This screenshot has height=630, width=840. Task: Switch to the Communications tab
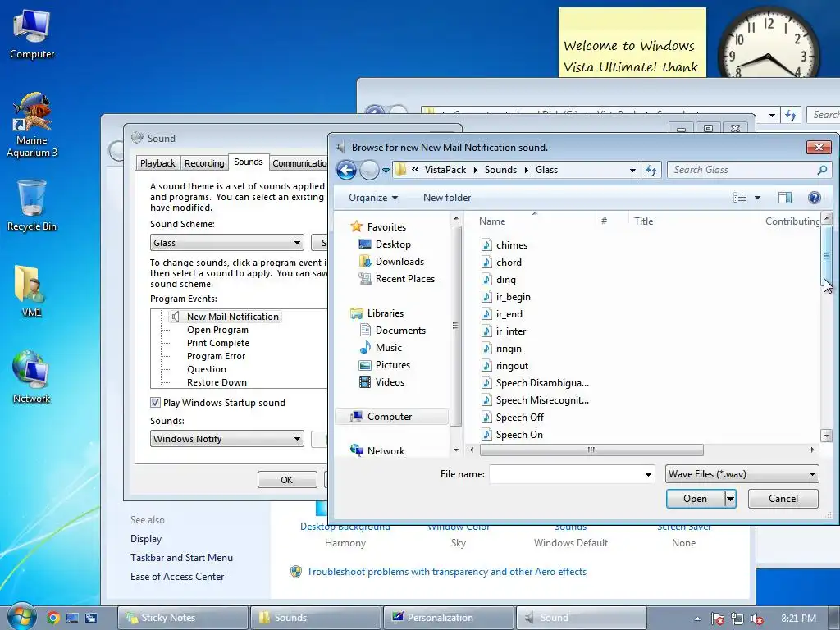point(299,163)
